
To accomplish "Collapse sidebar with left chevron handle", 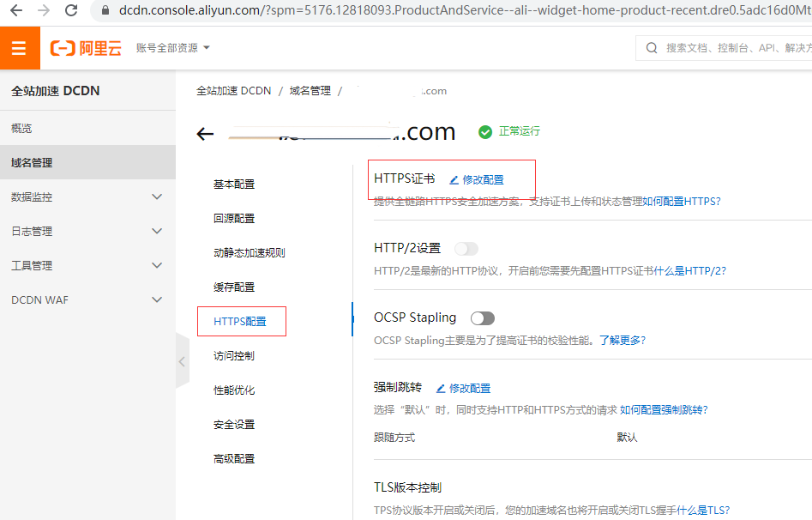I will click(182, 361).
